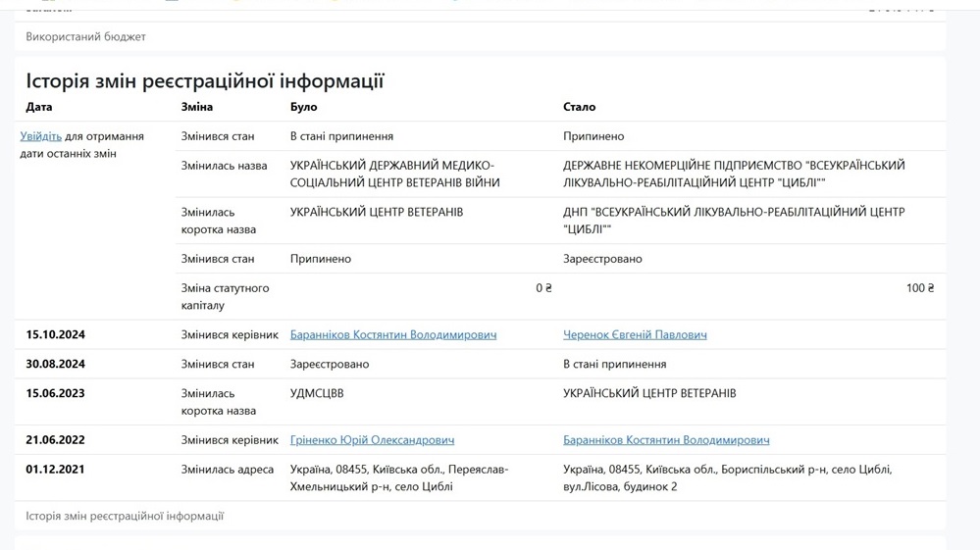
Task: Open first 'Баранніков Костянтин Володимирович' link in 15.10.2024 row
Action: pyautogui.click(x=393, y=334)
